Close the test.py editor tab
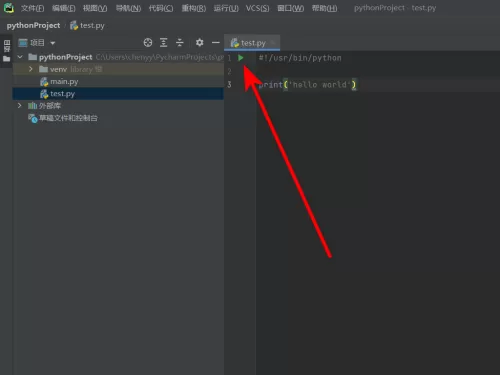Screen dimensions: 500x375 [273, 43]
